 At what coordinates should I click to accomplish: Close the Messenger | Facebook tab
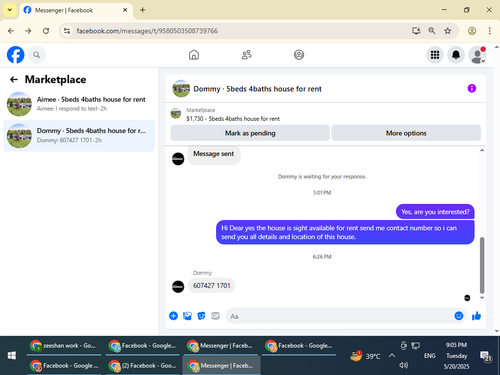coord(125,10)
